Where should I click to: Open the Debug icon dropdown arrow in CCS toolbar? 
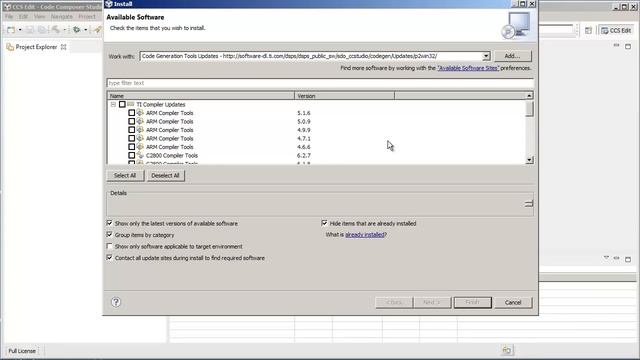pyautogui.click(x=85, y=30)
